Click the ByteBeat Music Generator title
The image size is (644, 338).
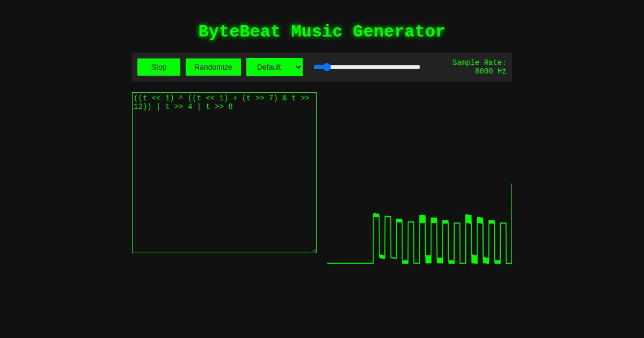321,32
